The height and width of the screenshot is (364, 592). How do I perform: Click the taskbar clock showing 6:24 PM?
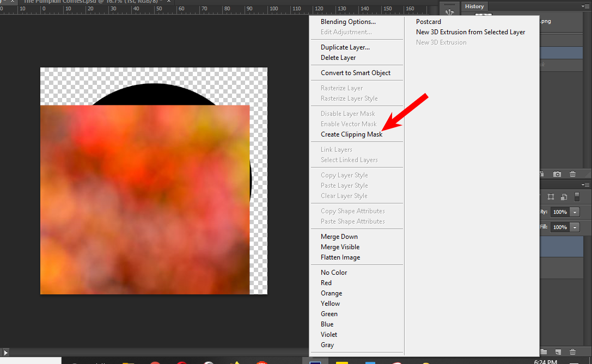[545, 361]
